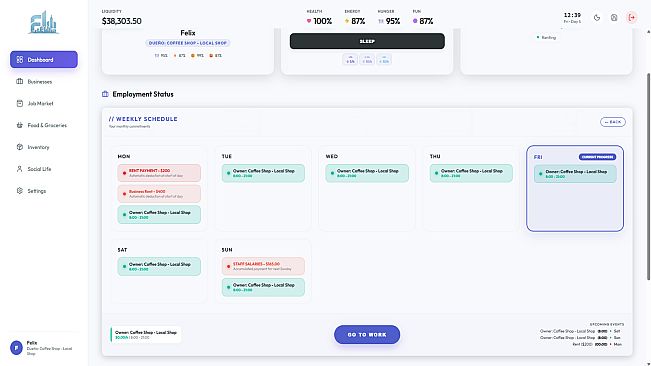Click the page vertical scrollbar
The height and width of the screenshot is (366, 651).
pos(648,176)
